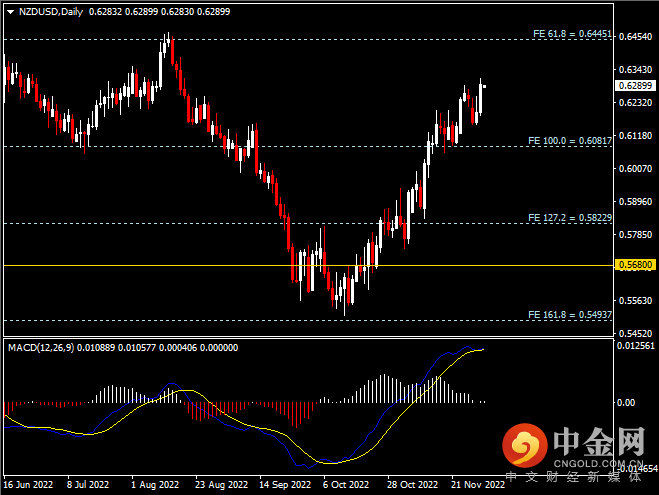Click the 1 Aug 2022 date label
The height and width of the screenshot is (495, 659).
pyautogui.click(x=153, y=487)
